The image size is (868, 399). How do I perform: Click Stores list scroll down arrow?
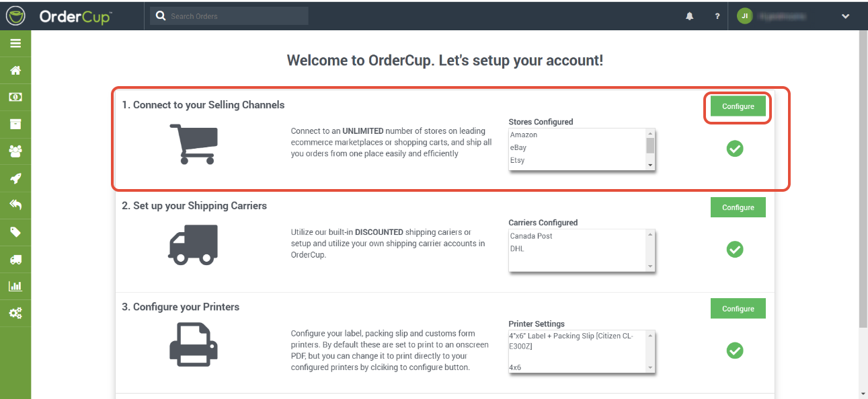click(x=650, y=165)
